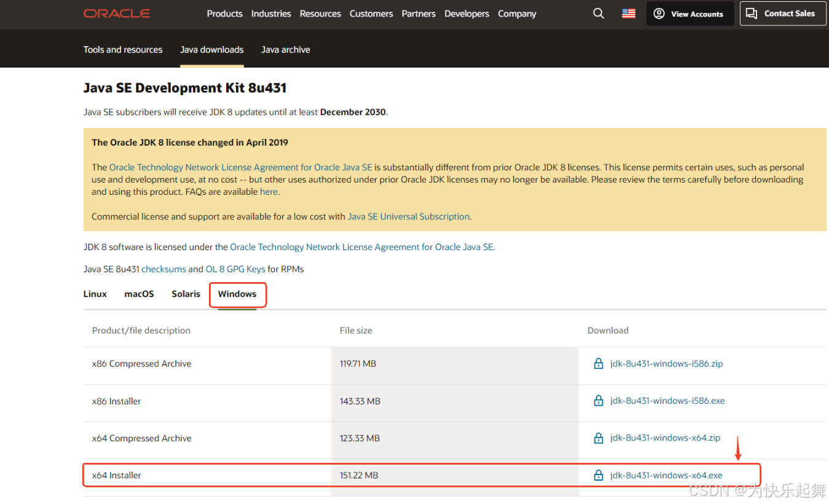Click the FAQs 'here' link
The image size is (829, 504).
click(269, 192)
